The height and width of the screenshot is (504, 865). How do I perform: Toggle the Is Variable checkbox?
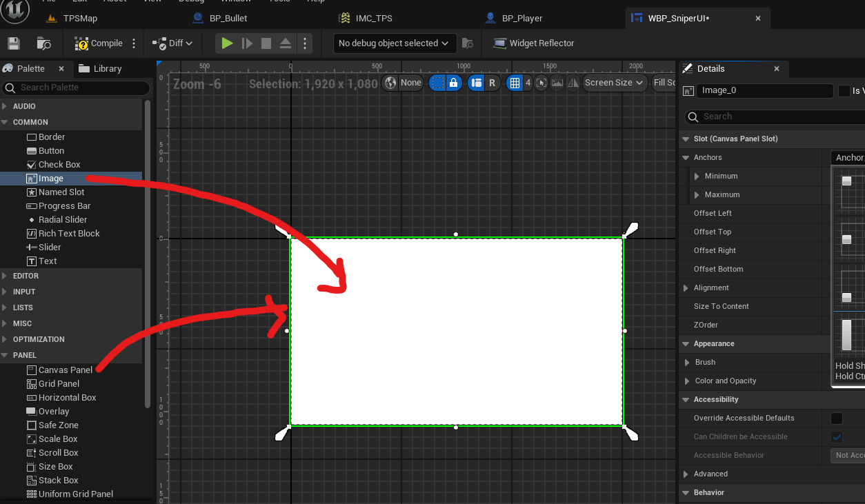coord(844,91)
